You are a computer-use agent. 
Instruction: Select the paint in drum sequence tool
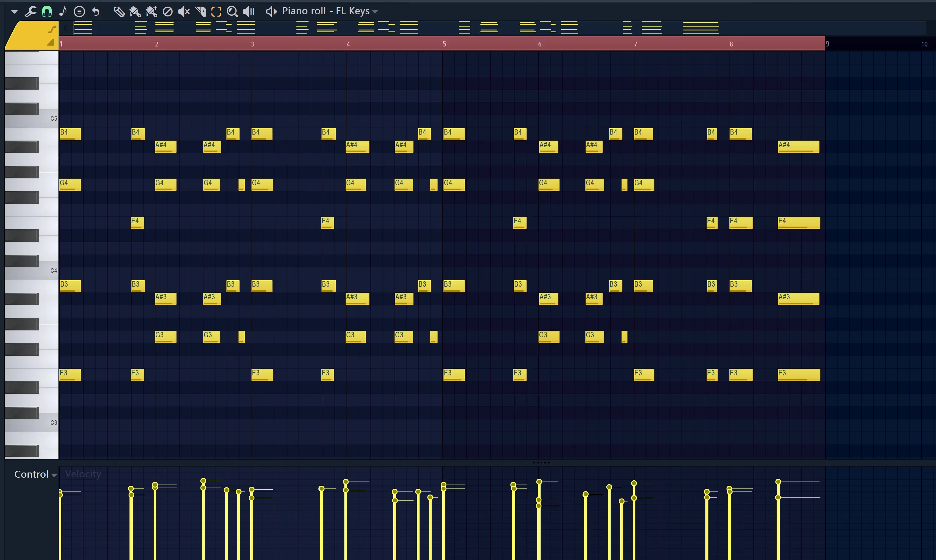[x=151, y=11]
